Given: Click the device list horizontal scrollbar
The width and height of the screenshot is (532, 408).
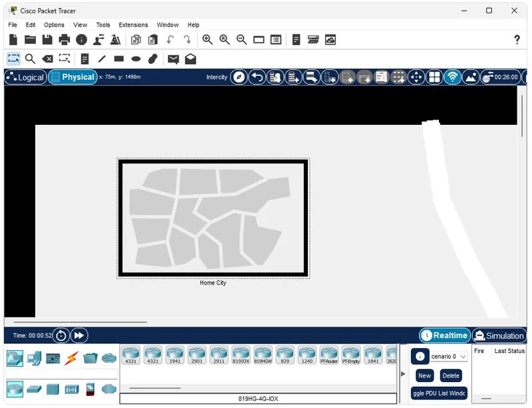Looking at the screenshot, I should point(155,387).
